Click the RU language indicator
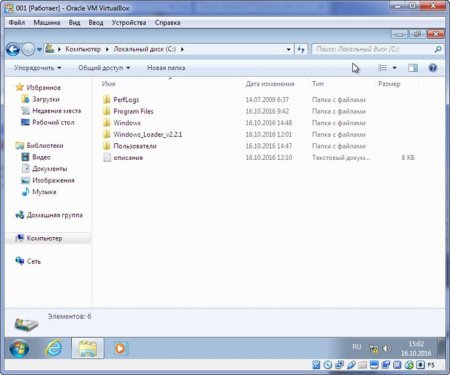The height and width of the screenshot is (375, 450). 357,347
